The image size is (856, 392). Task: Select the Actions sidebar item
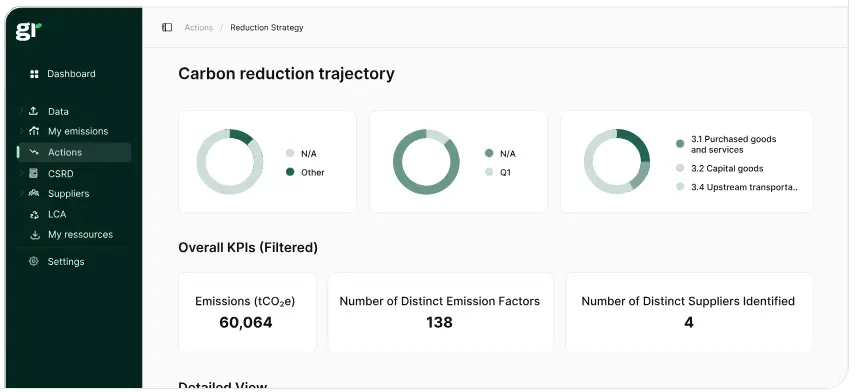pyautogui.click(x=74, y=152)
